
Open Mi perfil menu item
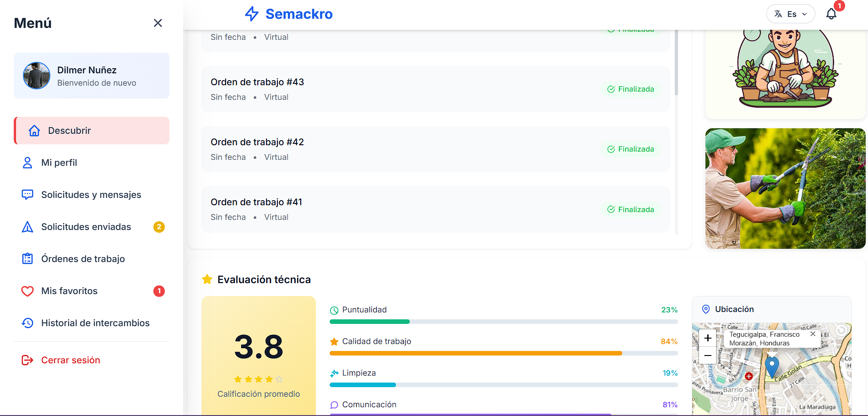pos(59,163)
